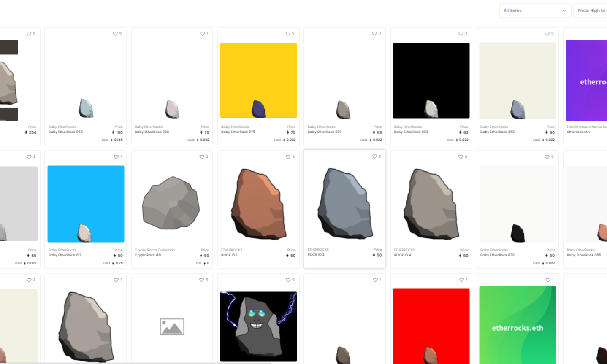
Task: Like ROCK ID 2 with the heart
Action: click(374, 156)
